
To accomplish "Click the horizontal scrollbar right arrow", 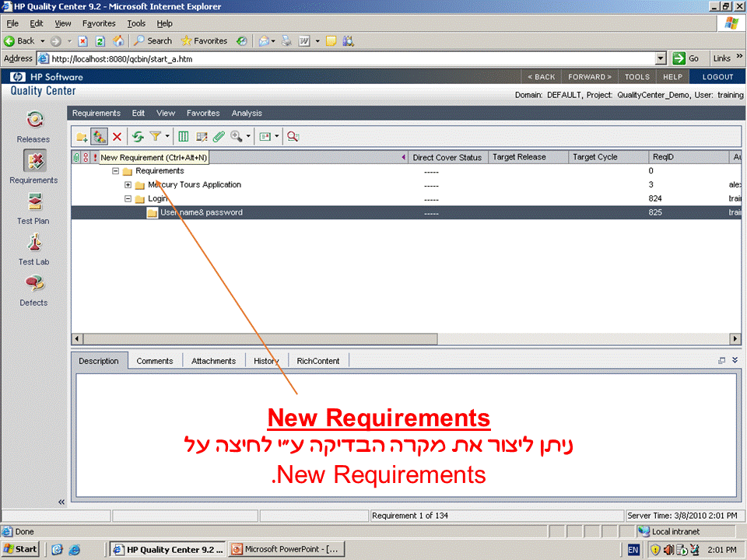I will [x=735, y=338].
